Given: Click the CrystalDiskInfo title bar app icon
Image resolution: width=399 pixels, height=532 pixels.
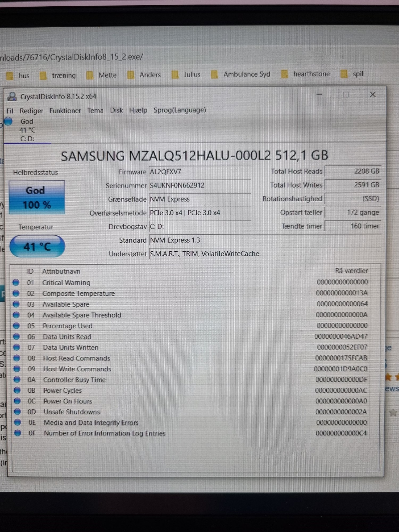Looking at the screenshot, I should pos(12,96).
